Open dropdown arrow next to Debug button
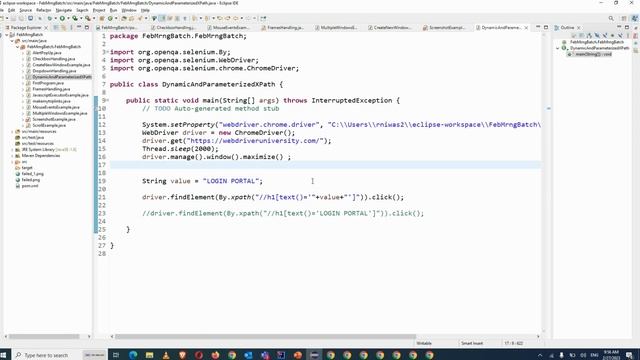The width and height of the screenshot is (640, 360). [56, 18]
